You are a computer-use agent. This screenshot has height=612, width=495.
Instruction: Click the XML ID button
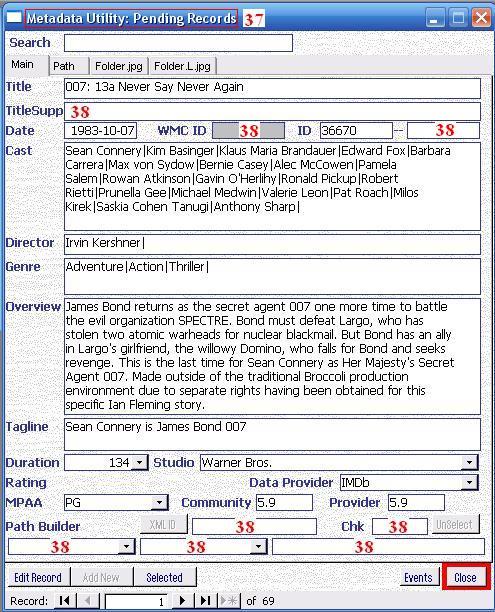pos(163,525)
